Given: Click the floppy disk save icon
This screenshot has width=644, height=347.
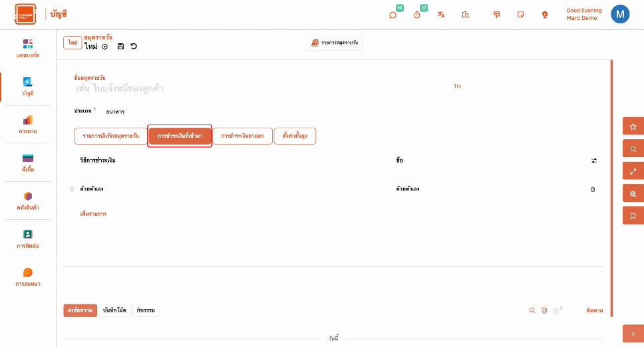Looking at the screenshot, I should click(x=120, y=47).
